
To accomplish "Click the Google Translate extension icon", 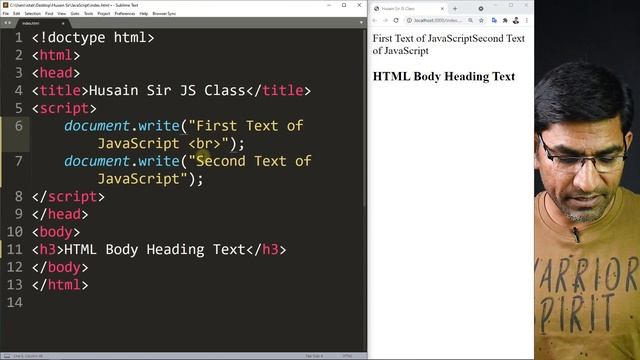I will [494, 20].
